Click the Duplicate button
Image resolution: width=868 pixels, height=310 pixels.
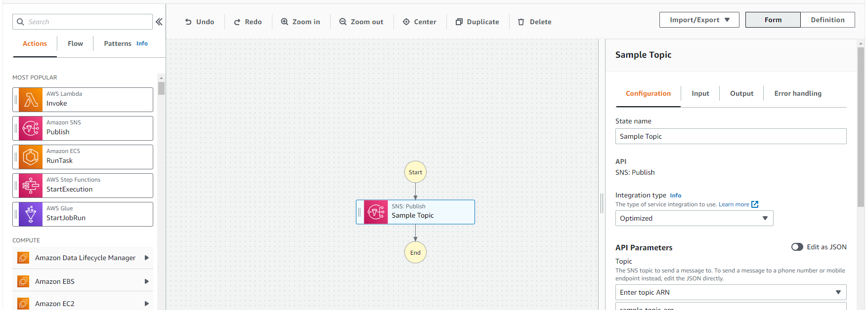pos(477,22)
